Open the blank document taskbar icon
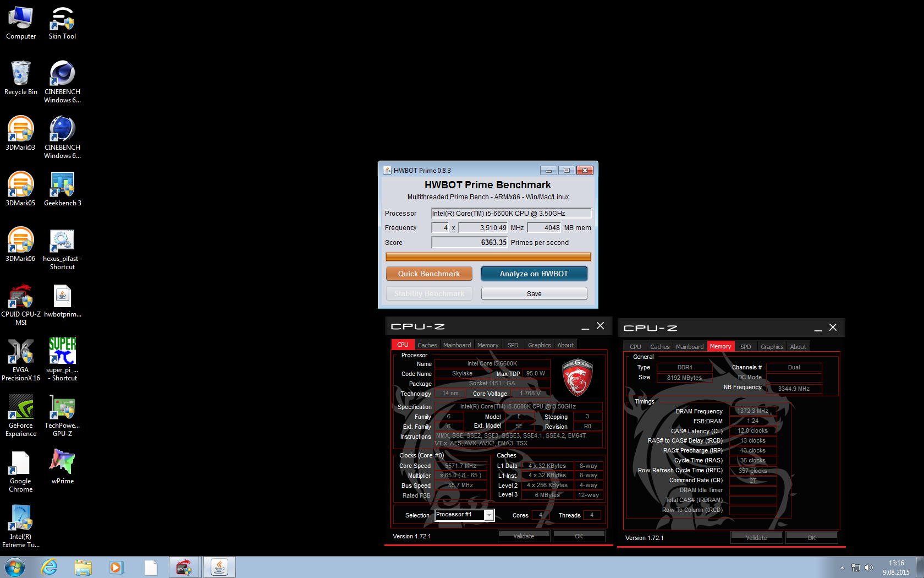 (x=151, y=567)
